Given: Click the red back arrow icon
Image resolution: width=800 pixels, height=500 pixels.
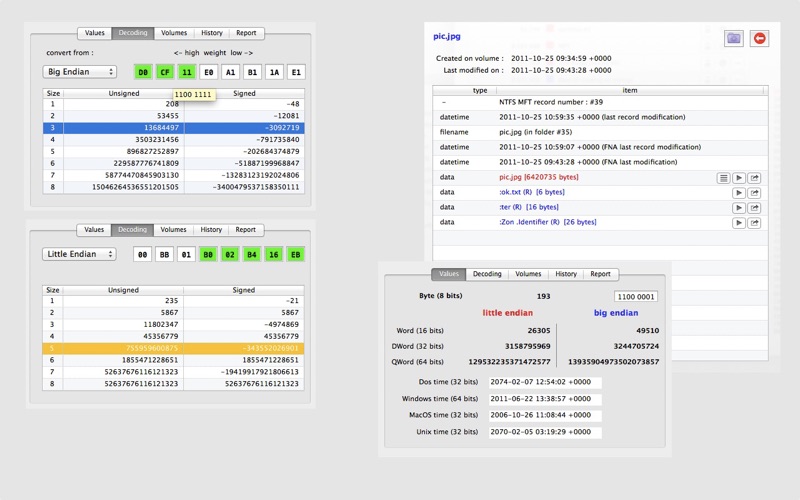Looking at the screenshot, I should pos(760,38).
